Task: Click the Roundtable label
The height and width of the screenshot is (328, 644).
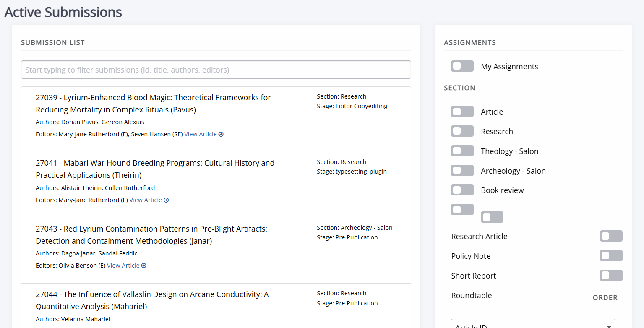Action: pyautogui.click(x=472, y=295)
